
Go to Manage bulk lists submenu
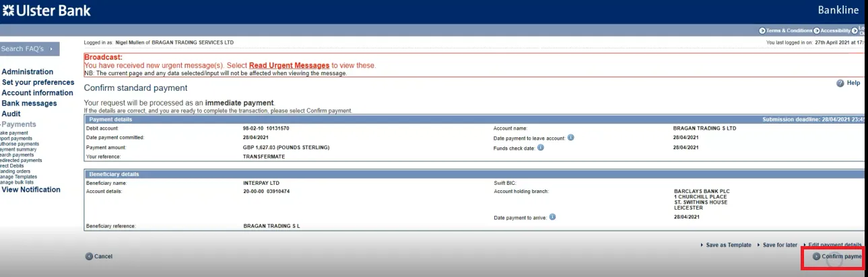tap(17, 182)
